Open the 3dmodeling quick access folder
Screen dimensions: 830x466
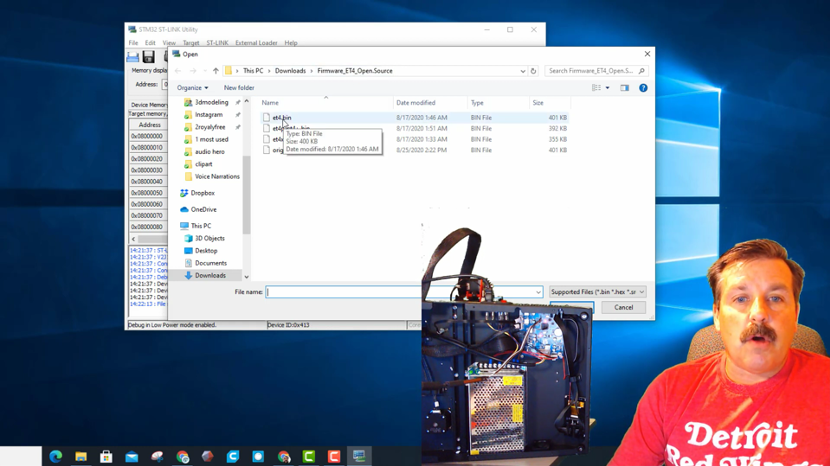[x=211, y=102]
